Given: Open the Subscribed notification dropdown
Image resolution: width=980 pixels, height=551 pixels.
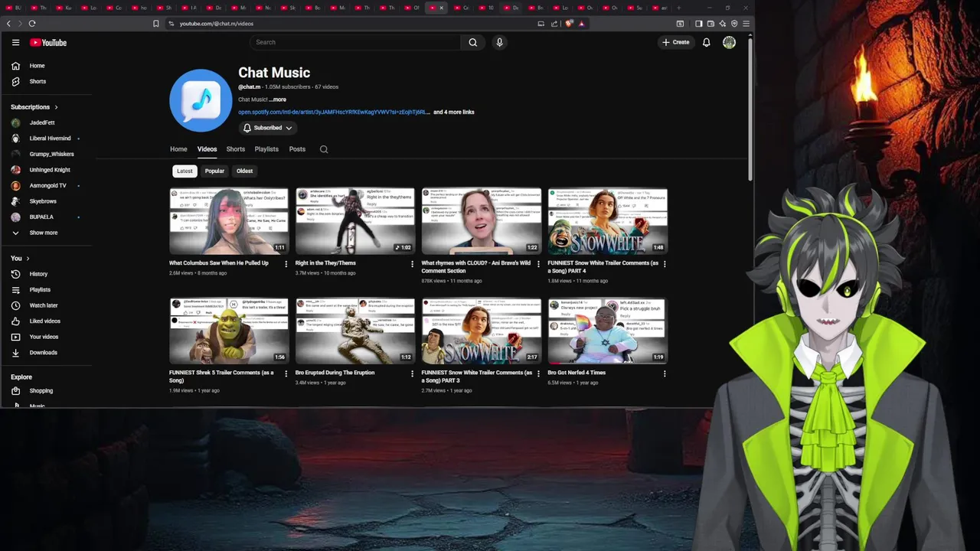Looking at the screenshot, I should click(x=267, y=128).
